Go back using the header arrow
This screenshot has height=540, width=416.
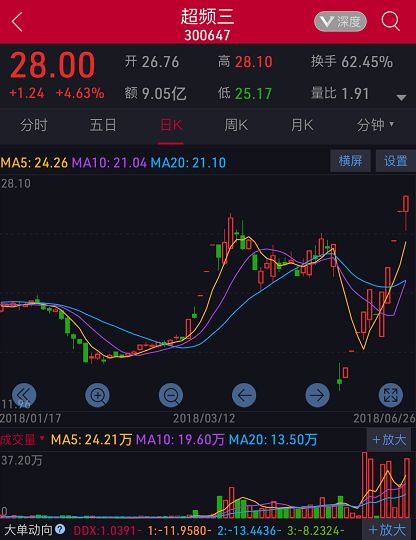pyautogui.click(x=17, y=22)
